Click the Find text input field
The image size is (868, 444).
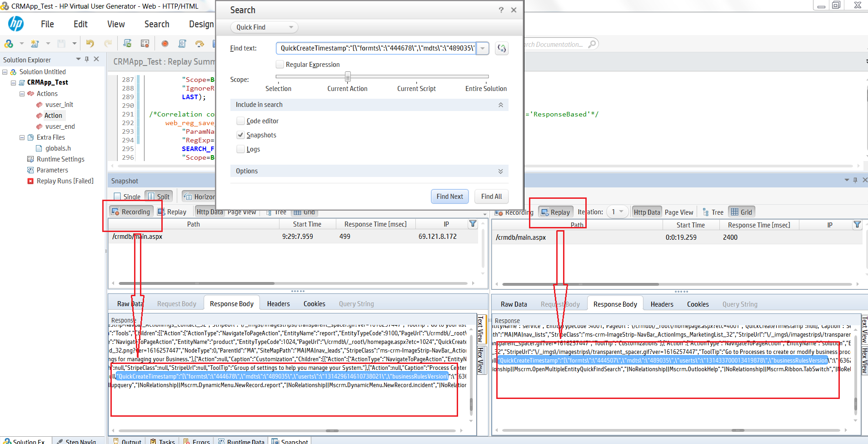point(376,48)
